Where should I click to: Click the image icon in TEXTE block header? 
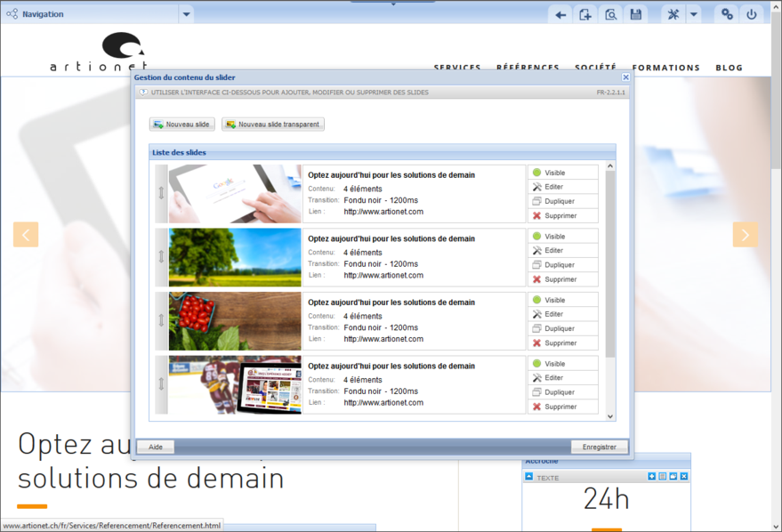point(673,477)
